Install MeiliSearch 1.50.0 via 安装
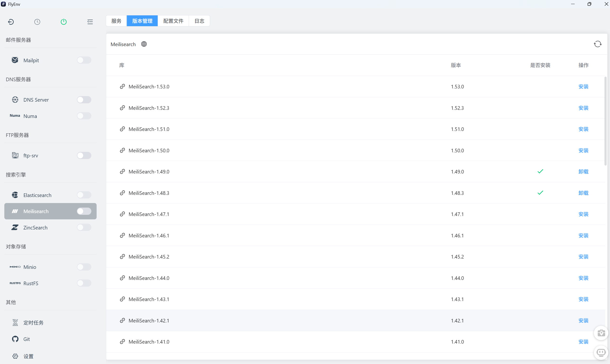 tap(584, 150)
